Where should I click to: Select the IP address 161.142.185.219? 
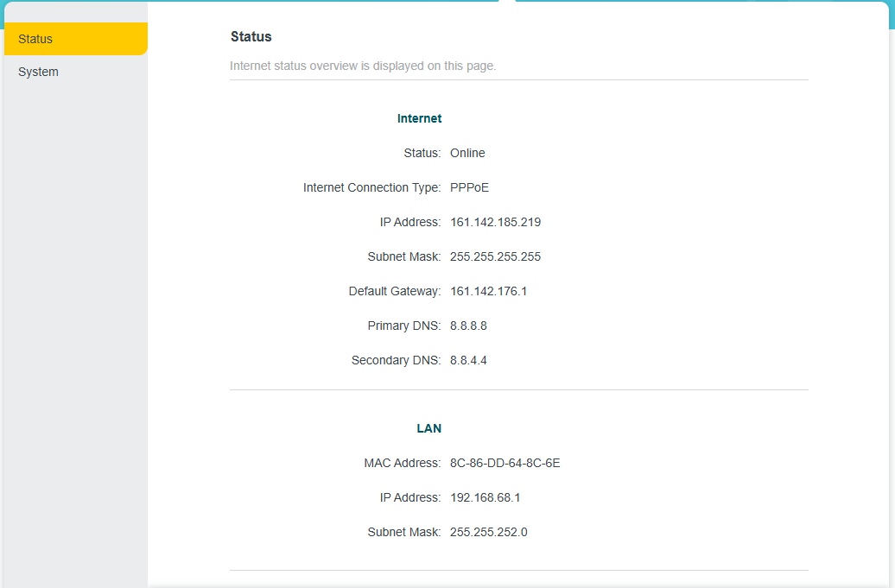click(496, 222)
